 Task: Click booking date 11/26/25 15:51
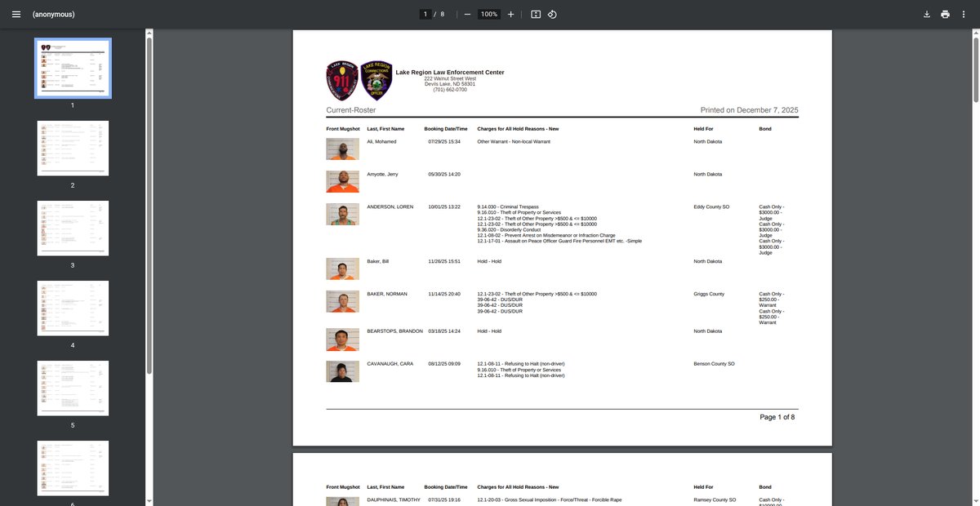tap(444, 261)
